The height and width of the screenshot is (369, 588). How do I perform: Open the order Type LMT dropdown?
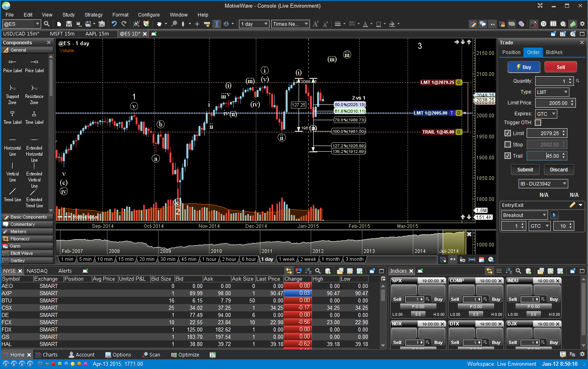click(x=552, y=92)
